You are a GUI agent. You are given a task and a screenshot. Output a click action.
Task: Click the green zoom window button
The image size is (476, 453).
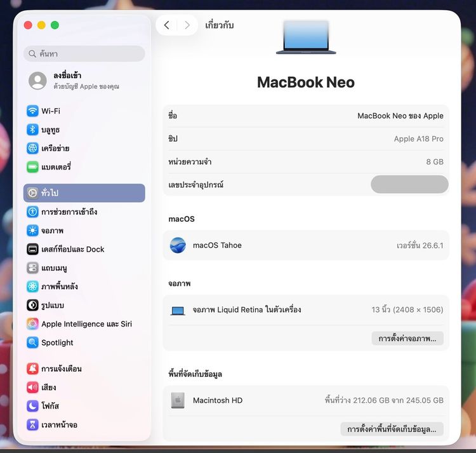point(55,25)
